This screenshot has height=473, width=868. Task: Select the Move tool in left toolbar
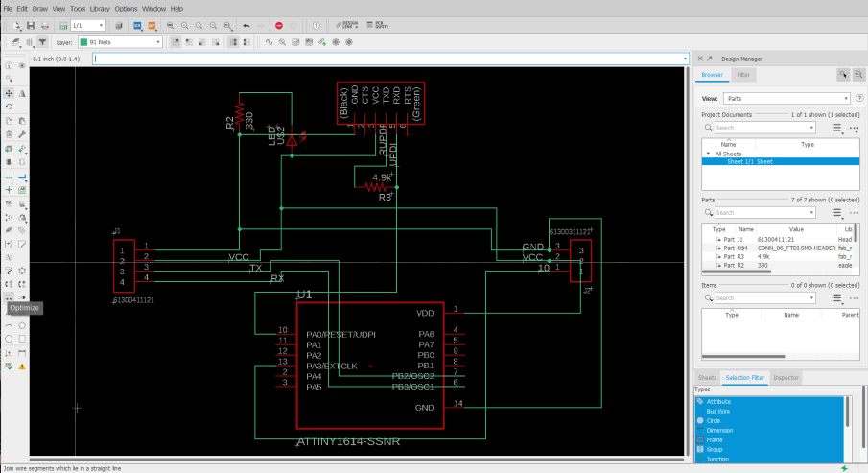[9, 93]
